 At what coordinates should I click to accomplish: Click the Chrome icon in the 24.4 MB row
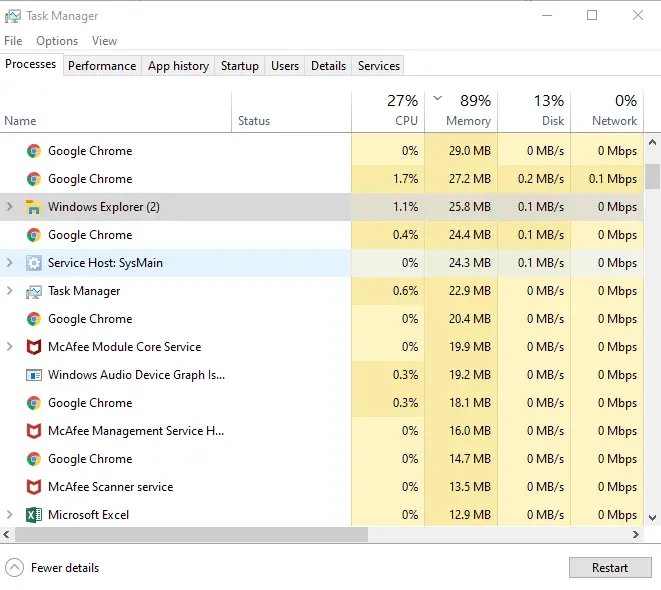[34, 235]
